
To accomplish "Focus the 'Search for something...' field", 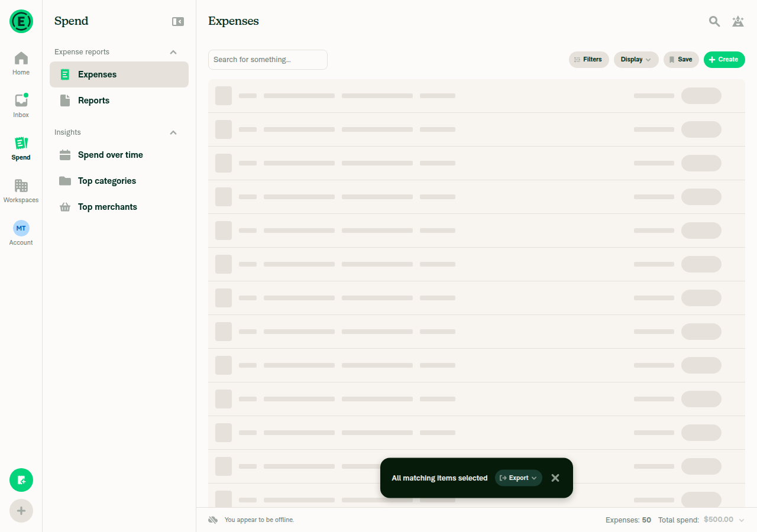I will (x=268, y=60).
